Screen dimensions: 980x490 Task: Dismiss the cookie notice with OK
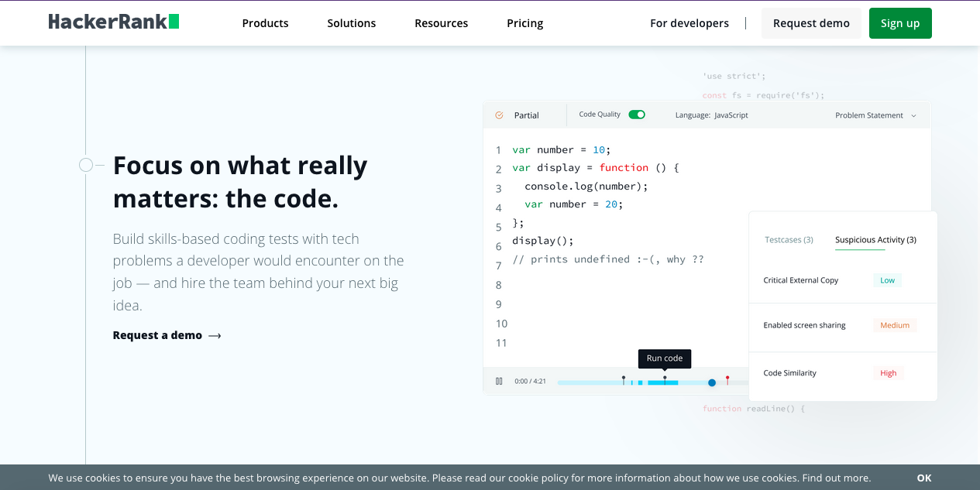click(923, 478)
